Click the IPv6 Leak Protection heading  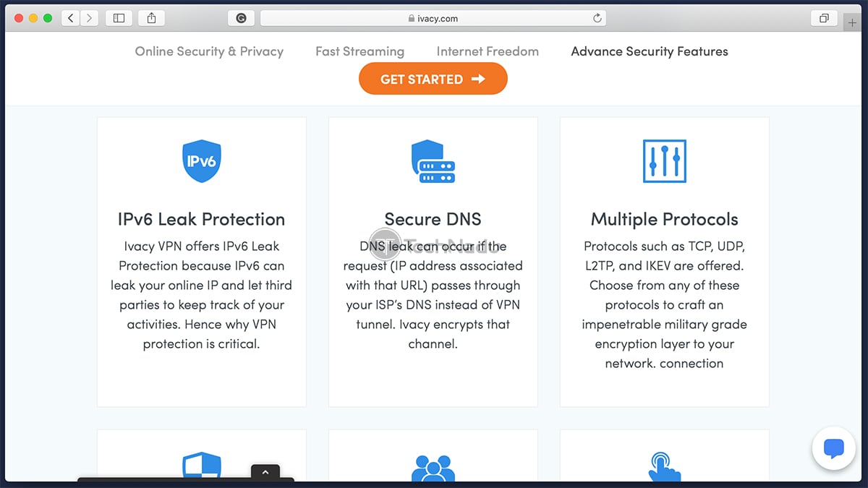pos(201,219)
